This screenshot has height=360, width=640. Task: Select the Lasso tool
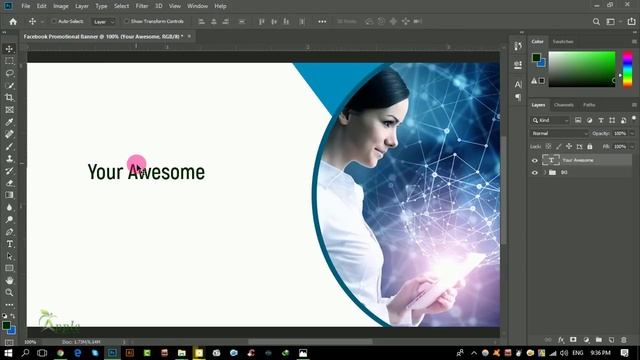click(x=9, y=73)
